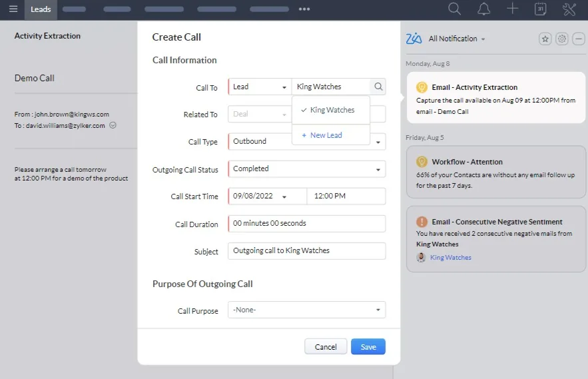The width and height of the screenshot is (588, 379).
Task: Click the King Watches lookup field
Action: click(331, 87)
